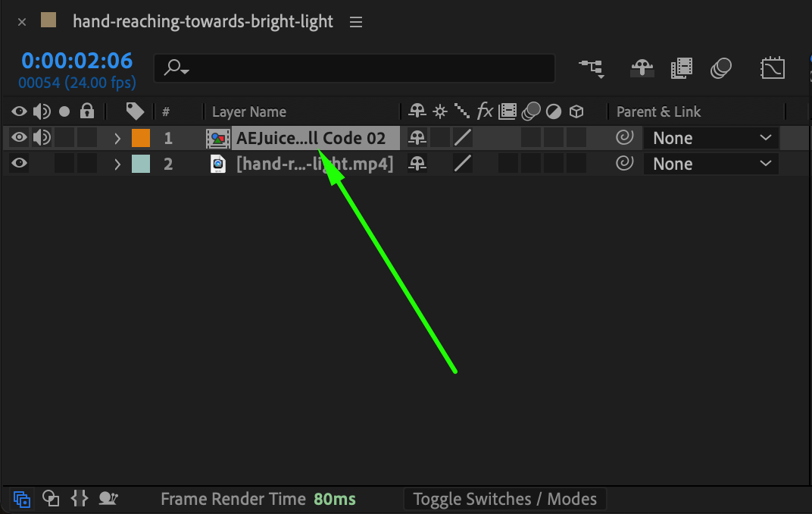This screenshot has width=812, height=514.
Task: Enable Frame Blending for the composition
Action: coord(682,68)
